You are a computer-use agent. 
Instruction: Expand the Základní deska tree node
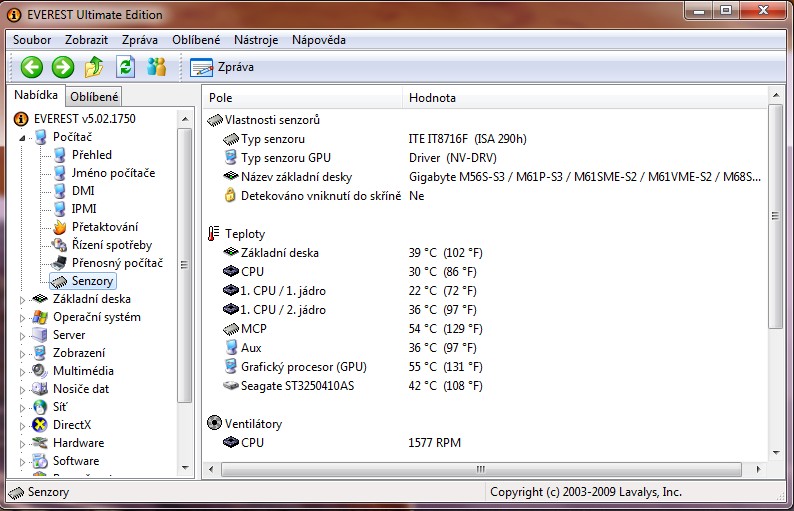coord(22,300)
